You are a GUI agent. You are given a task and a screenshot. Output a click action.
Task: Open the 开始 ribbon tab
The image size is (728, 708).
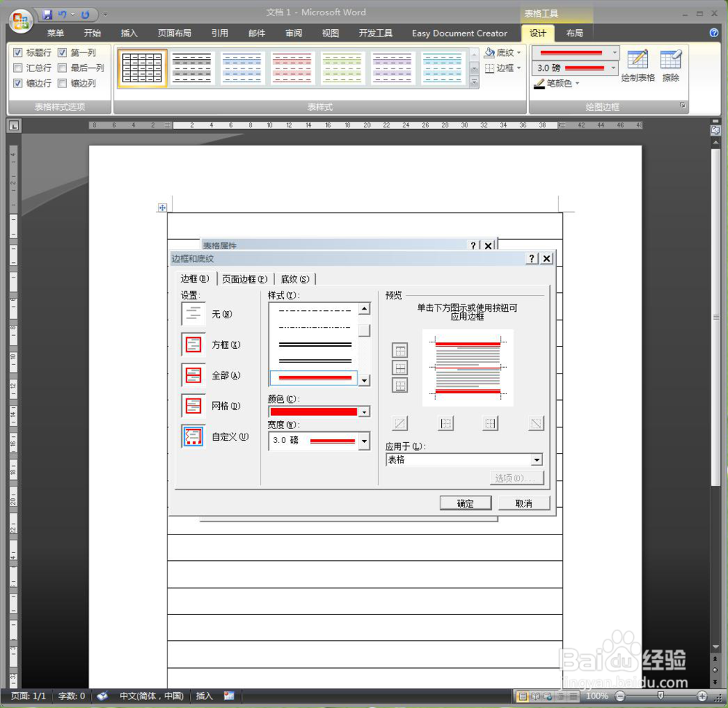[92, 33]
